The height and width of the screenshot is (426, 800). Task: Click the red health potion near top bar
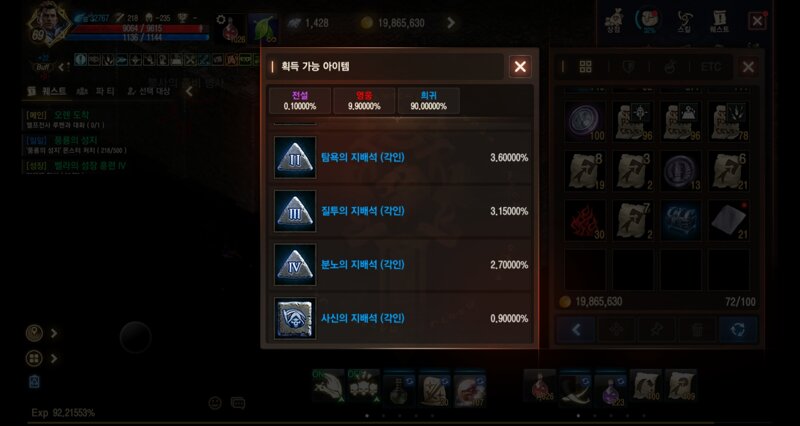click(234, 29)
